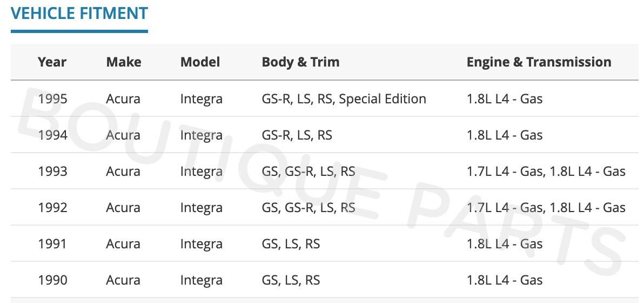Screen dimensions: 644x303
Task: Click the Engine & Transmission column header
Action: pos(539,62)
